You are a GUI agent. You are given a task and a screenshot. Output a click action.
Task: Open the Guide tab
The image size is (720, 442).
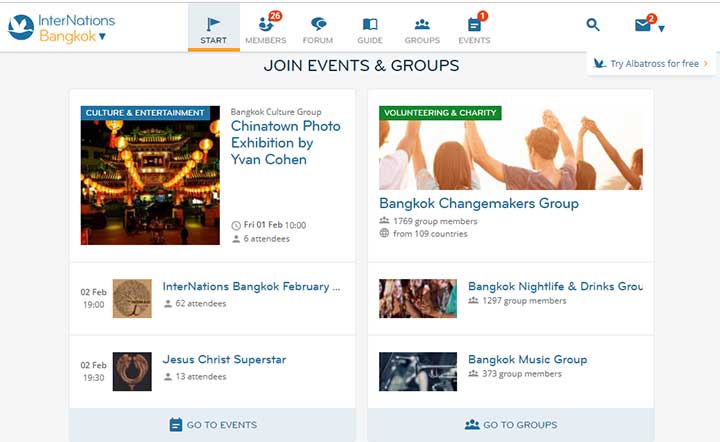pyautogui.click(x=370, y=28)
